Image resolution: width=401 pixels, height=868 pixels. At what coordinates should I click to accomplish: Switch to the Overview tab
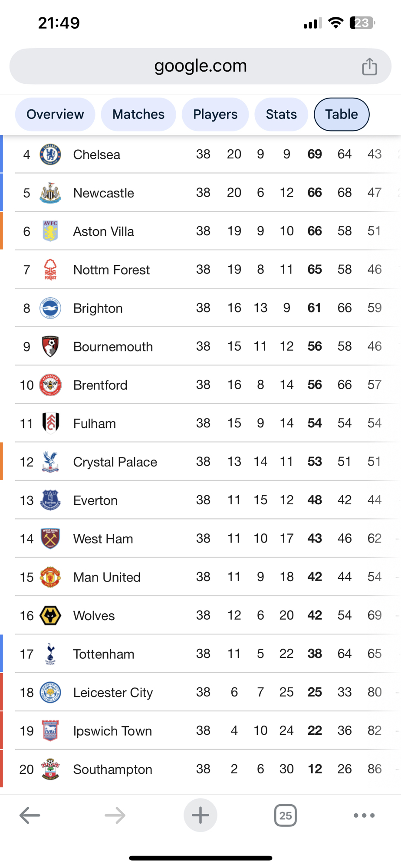pos(55,114)
